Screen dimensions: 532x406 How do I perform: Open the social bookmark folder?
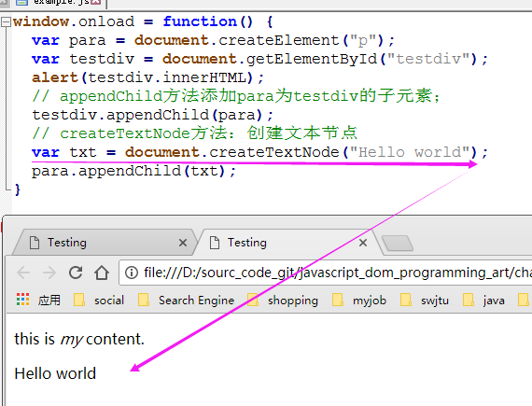(x=99, y=301)
